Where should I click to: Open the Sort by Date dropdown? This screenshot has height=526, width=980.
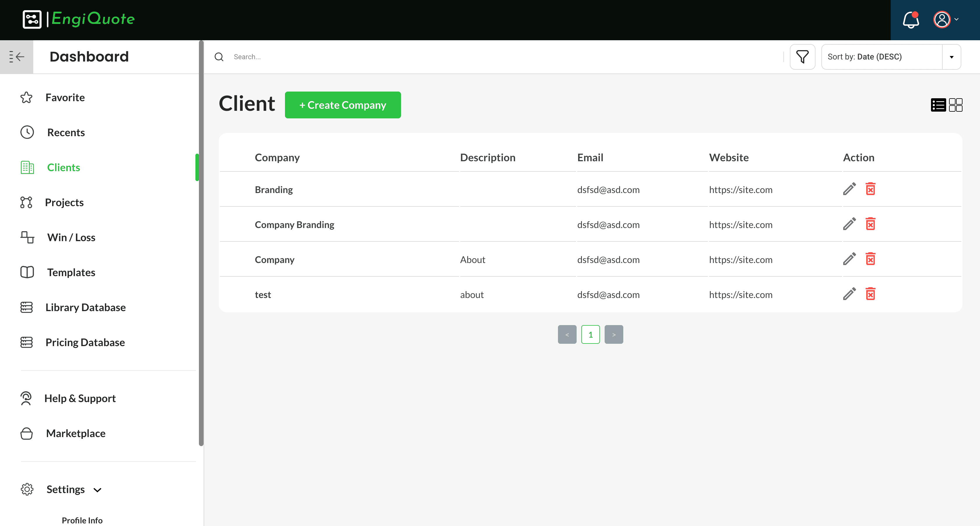click(x=890, y=57)
